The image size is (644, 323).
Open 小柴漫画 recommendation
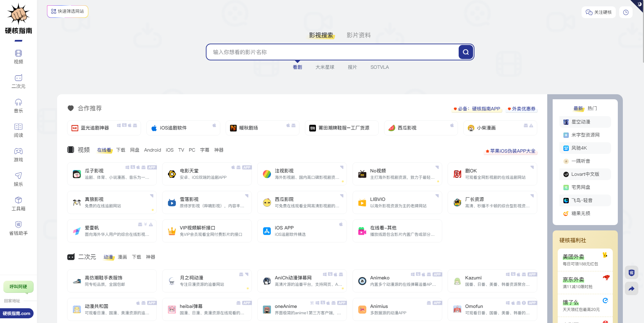coord(500,128)
